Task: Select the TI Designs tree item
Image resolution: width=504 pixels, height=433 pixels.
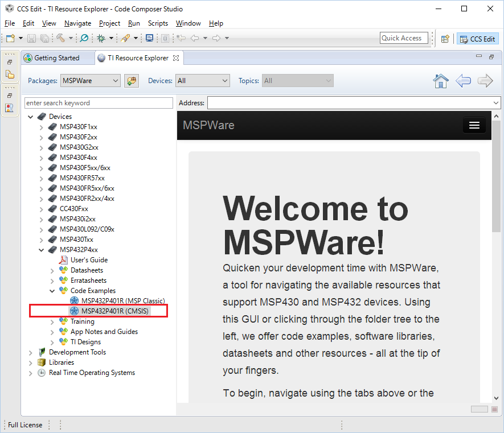Action: pyautogui.click(x=85, y=342)
